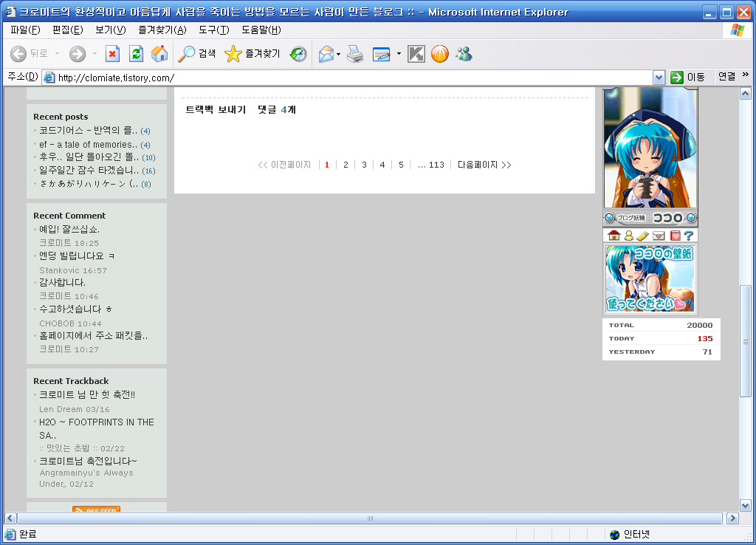Click the vertical scrollbar thumb

[746, 341]
